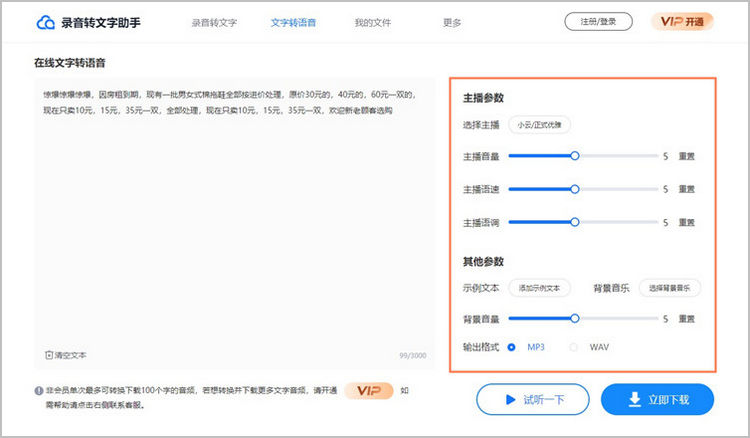The height and width of the screenshot is (438, 750).
Task: Select MP3 output format radio button
Action: pyautogui.click(x=511, y=347)
